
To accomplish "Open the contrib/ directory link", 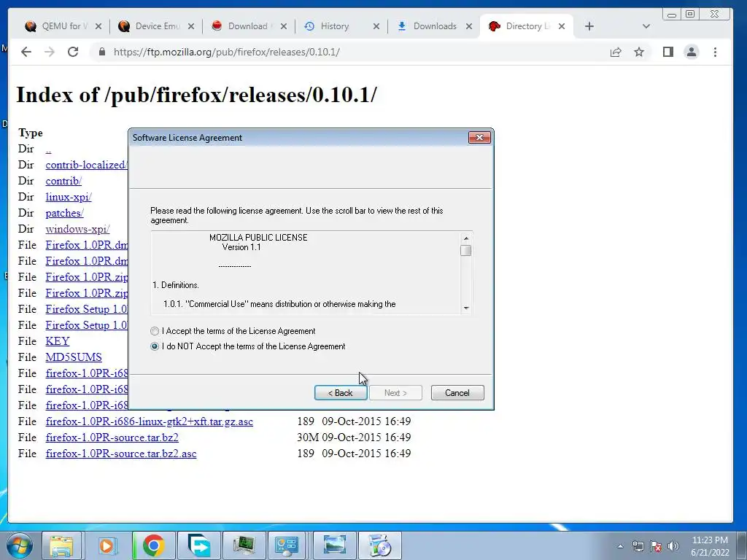I will point(63,181).
